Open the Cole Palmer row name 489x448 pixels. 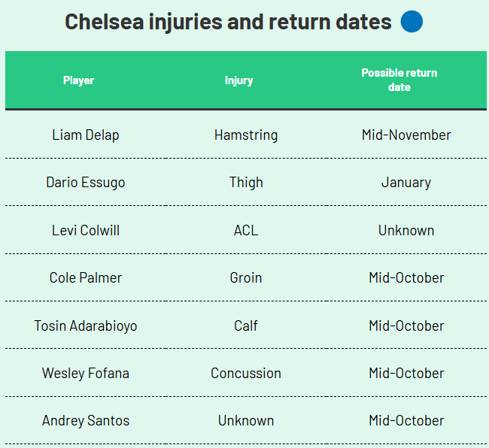86,278
